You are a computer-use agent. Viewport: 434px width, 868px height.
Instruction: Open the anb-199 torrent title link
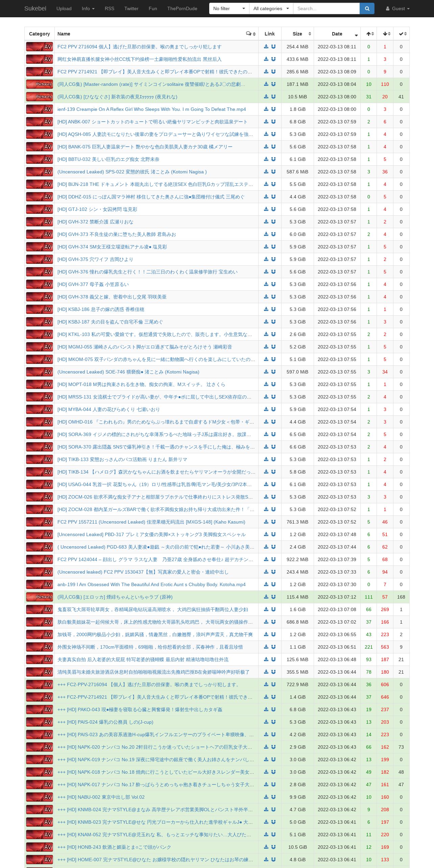(x=151, y=584)
